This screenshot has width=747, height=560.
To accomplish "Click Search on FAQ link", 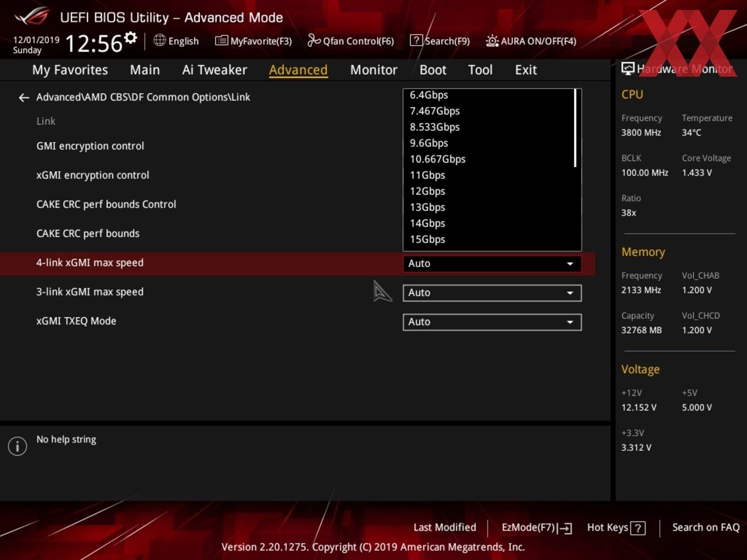I will pyautogui.click(x=706, y=527).
